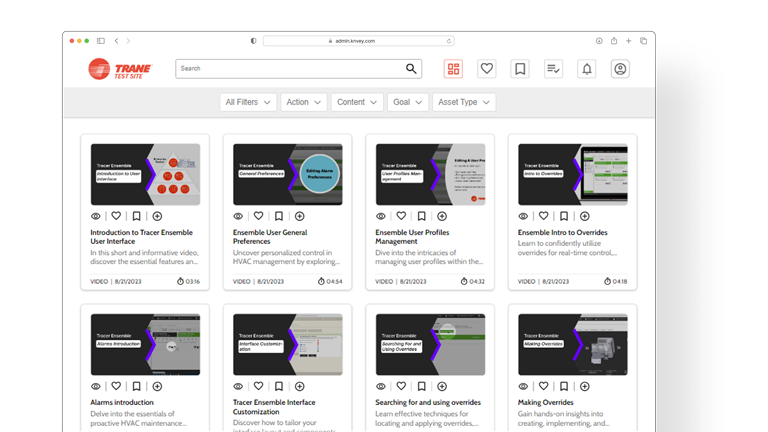Toggle watched eye on Ensemble User Profiles Management
Image resolution: width=768 pixels, height=432 pixels.
[x=381, y=216]
